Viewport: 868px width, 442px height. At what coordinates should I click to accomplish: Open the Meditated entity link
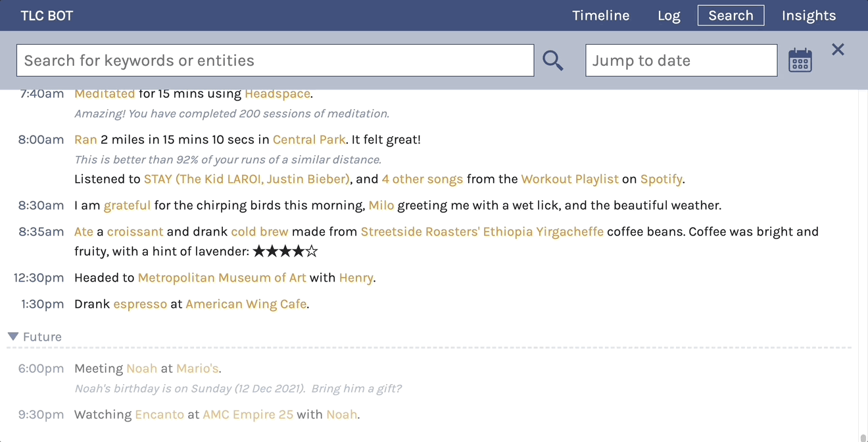point(105,93)
